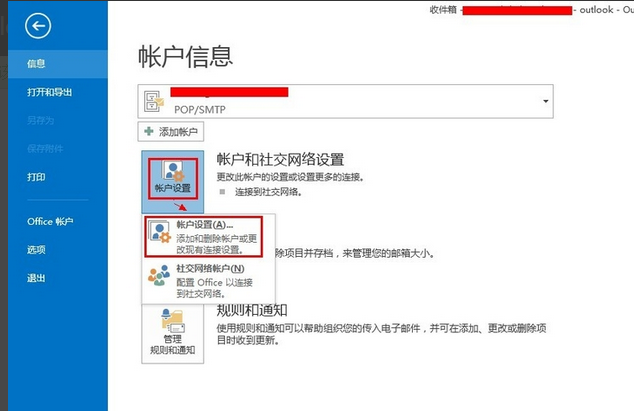The height and width of the screenshot is (411, 634).
Task: Click the 社交网络帐户 people icon
Action: (x=158, y=275)
